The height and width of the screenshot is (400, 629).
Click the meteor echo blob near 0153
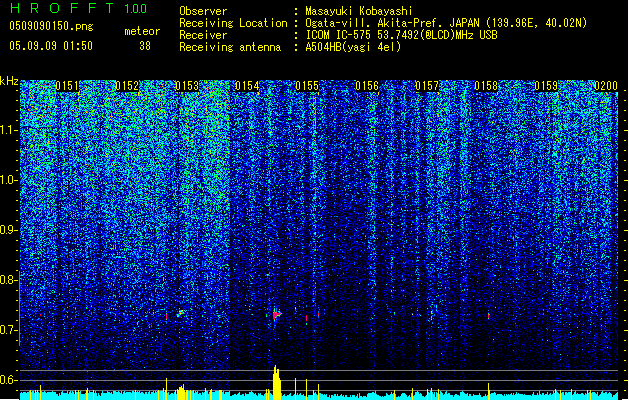click(x=181, y=313)
